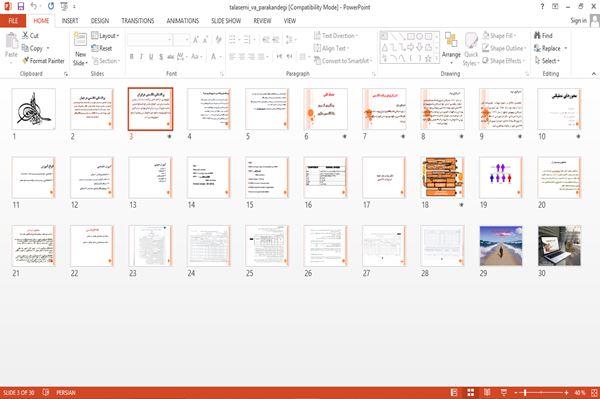Image resolution: width=600 pixels, height=399 pixels.
Task: Switch to the DESIGN tab
Action: [100, 21]
